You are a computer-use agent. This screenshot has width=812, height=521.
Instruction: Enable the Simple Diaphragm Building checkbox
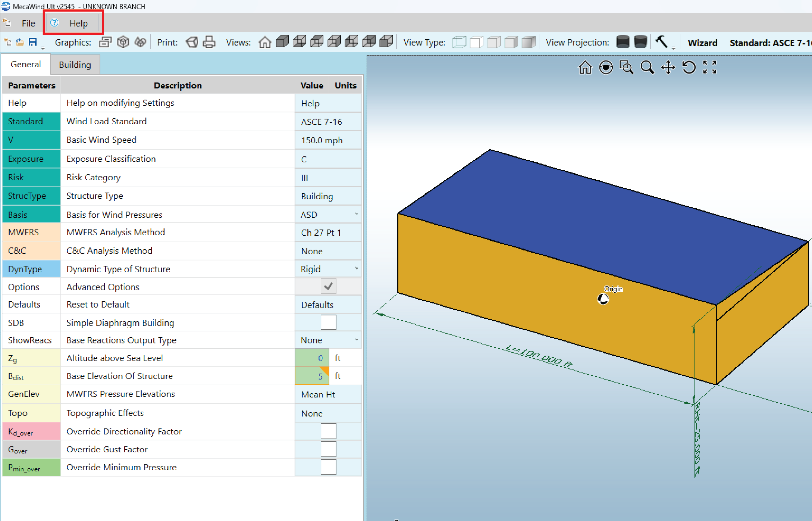click(328, 322)
